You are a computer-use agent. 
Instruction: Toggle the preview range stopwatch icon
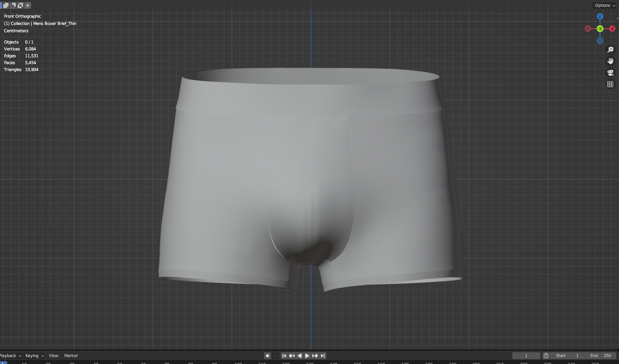point(546,356)
